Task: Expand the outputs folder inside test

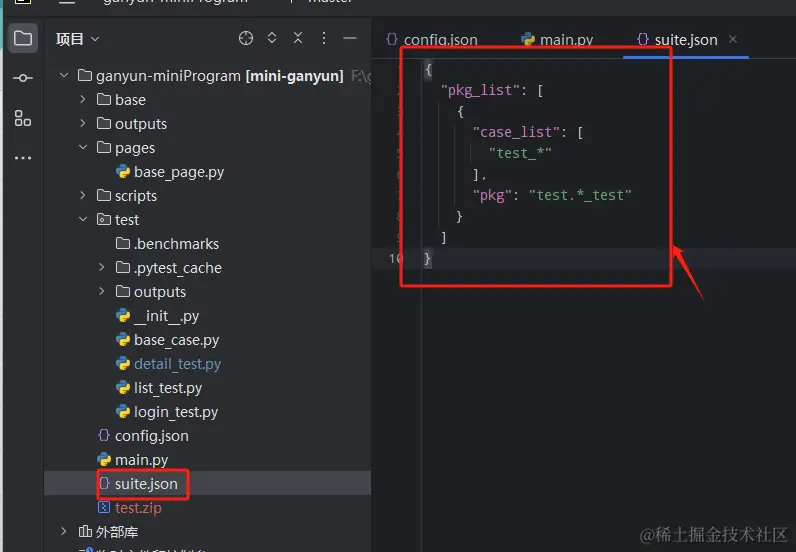Action: pyautogui.click(x=102, y=291)
